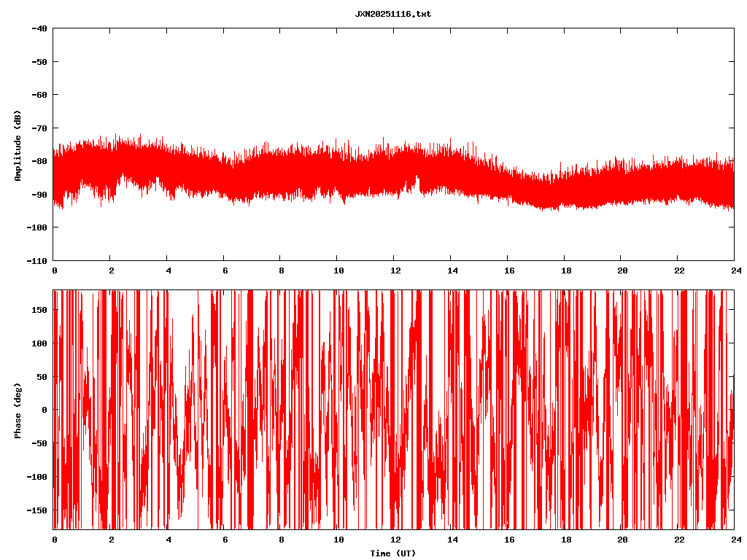Select hour 6 below the amplitude plot

coord(225,270)
